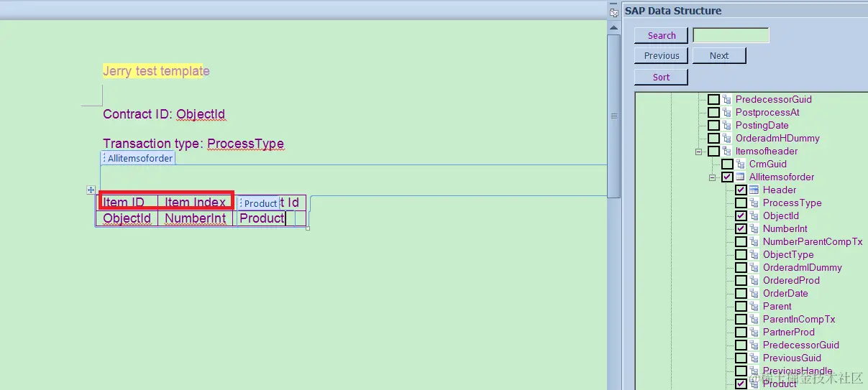Click the Next button
This screenshot has width=868, height=390.
click(x=719, y=55)
